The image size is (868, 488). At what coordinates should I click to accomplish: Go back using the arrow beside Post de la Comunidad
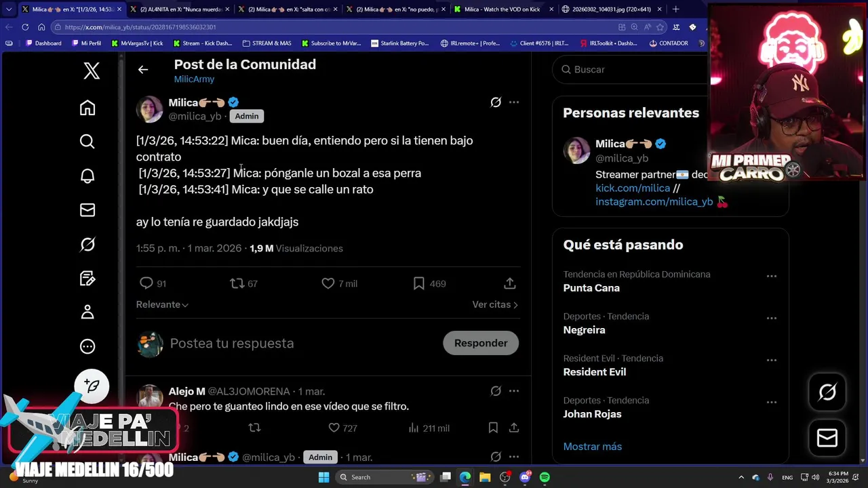click(143, 70)
